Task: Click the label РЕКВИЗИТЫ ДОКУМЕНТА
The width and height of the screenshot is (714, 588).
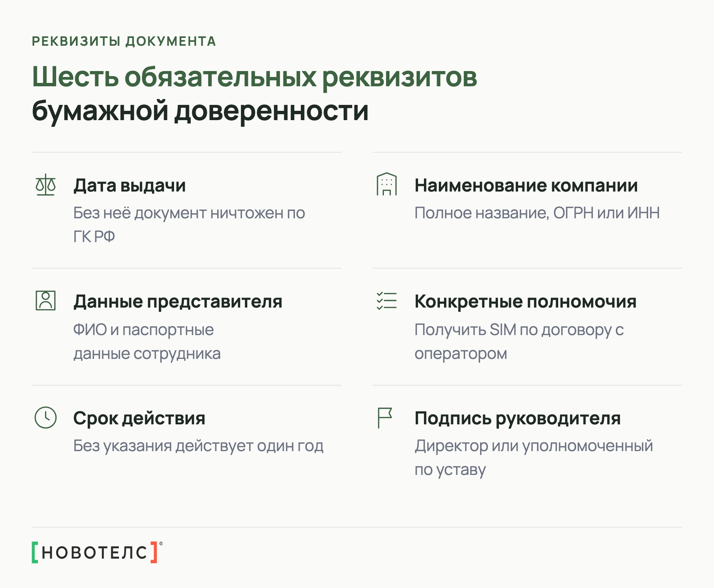Action: click(x=124, y=41)
